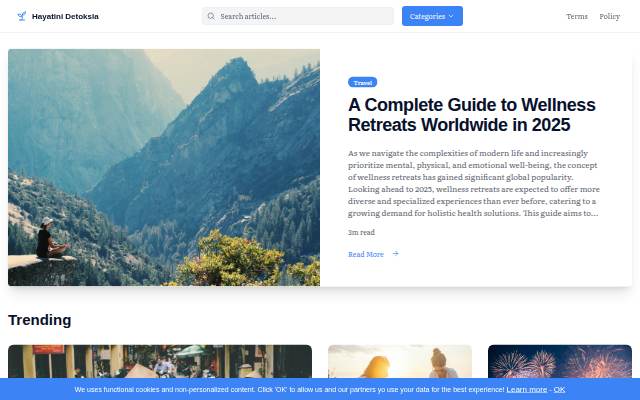Click the Trending section heading
The height and width of the screenshot is (400, 640).
(40, 320)
